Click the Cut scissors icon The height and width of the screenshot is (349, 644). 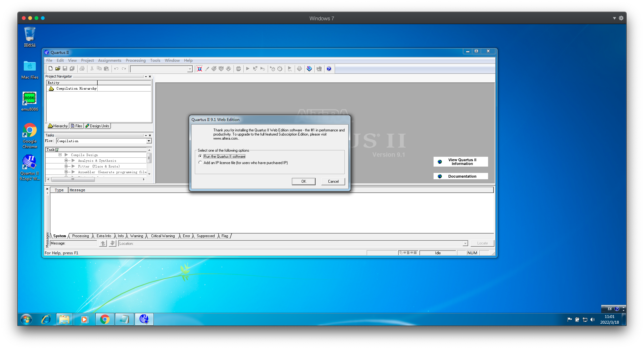pyautogui.click(x=92, y=68)
